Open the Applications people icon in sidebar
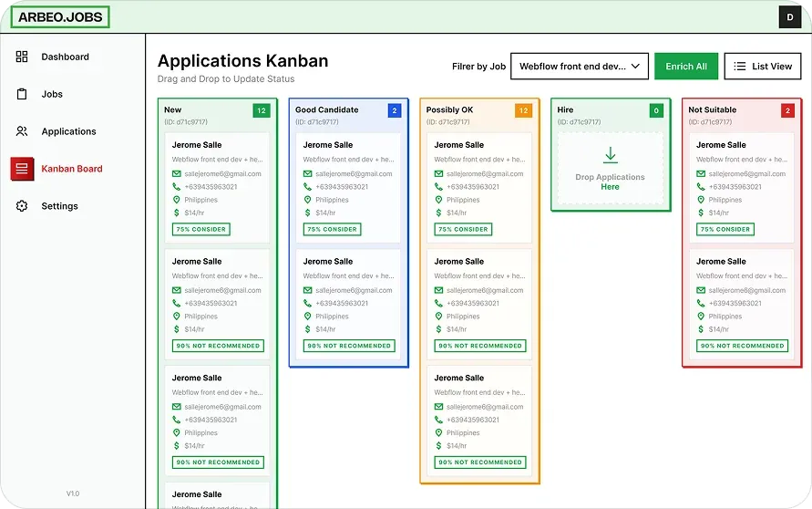 coord(22,131)
